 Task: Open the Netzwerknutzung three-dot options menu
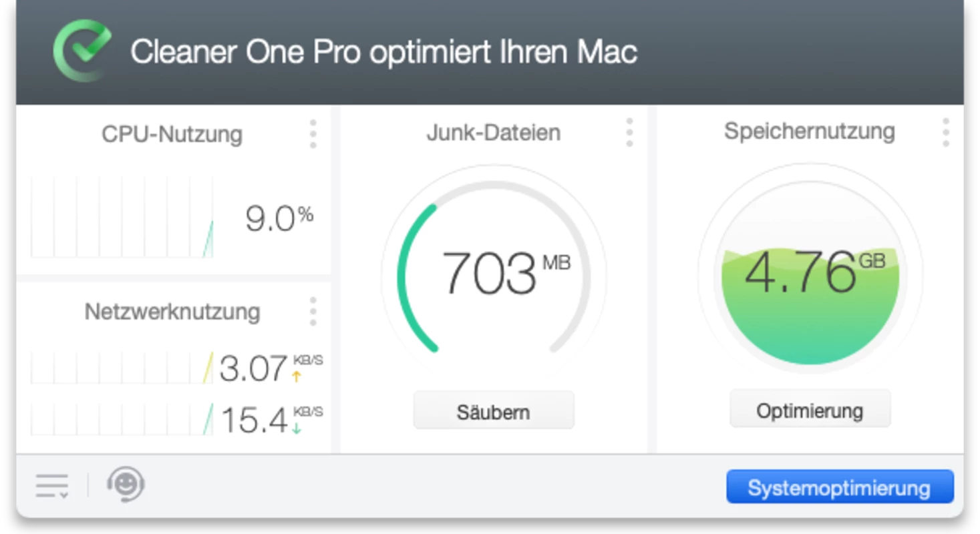pyautogui.click(x=313, y=312)
